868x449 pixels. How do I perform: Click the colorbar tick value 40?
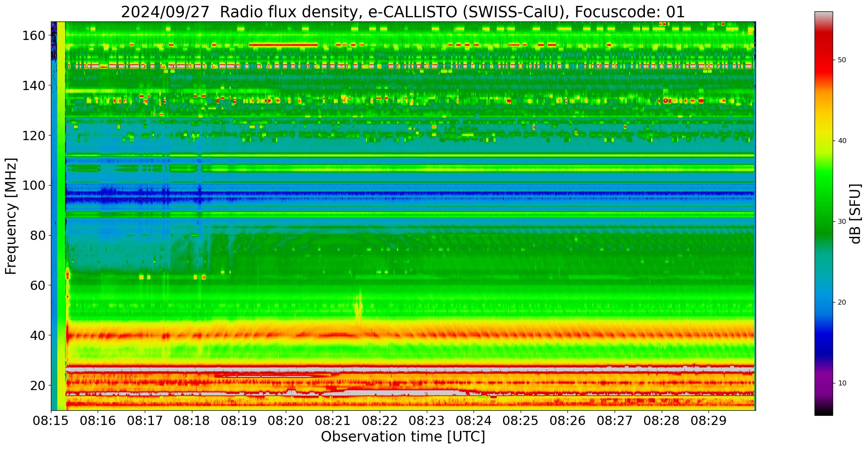tap(842, 141)
